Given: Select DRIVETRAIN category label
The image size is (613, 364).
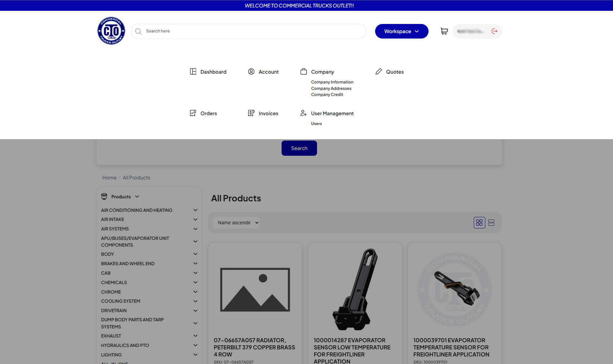Looking at the screenshot, I should coord(114,311).
